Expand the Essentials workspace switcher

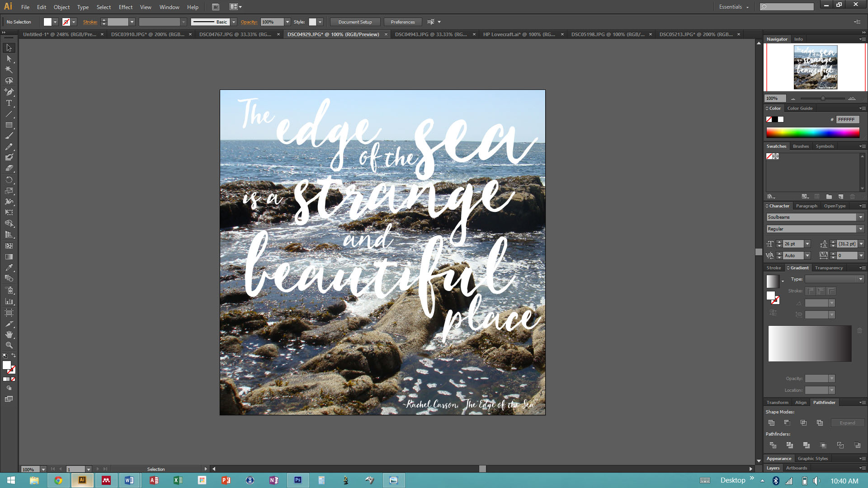pos(734,7)
